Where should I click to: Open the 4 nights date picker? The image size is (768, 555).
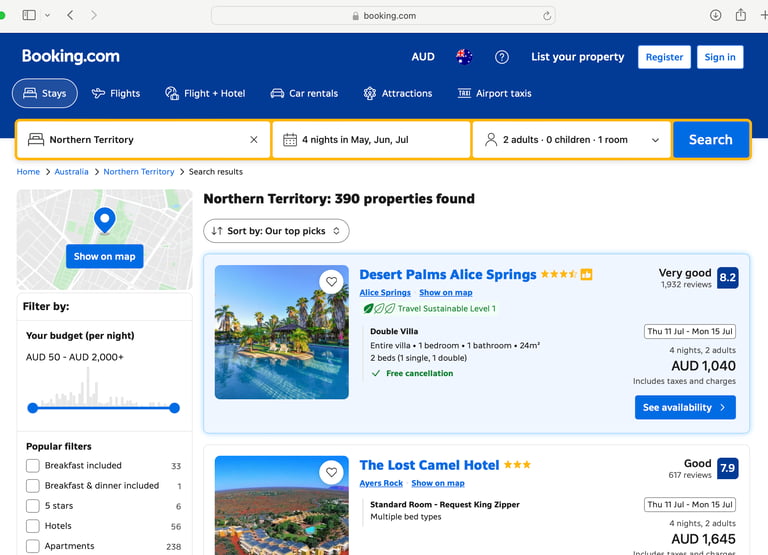click(x=371, y=140)
